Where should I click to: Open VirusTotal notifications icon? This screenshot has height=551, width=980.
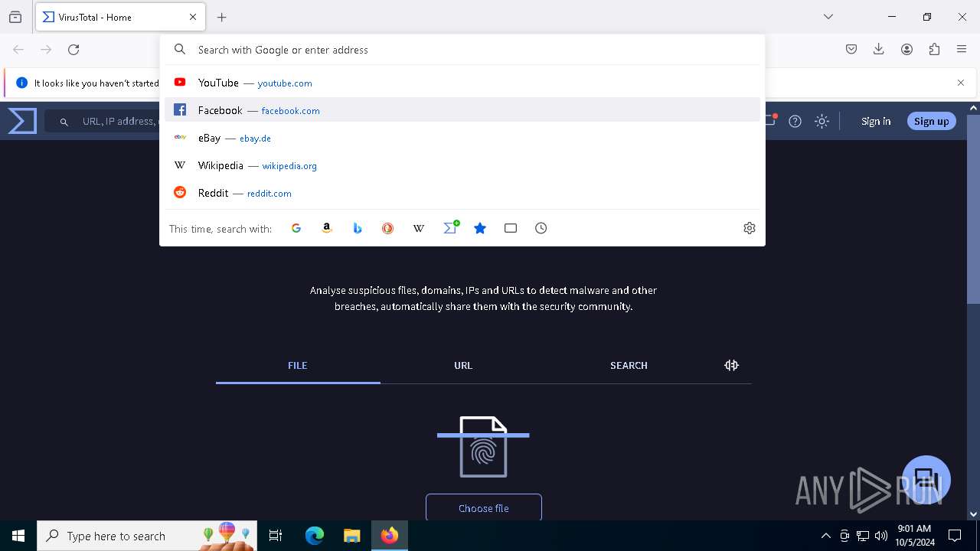pos(770,121)
